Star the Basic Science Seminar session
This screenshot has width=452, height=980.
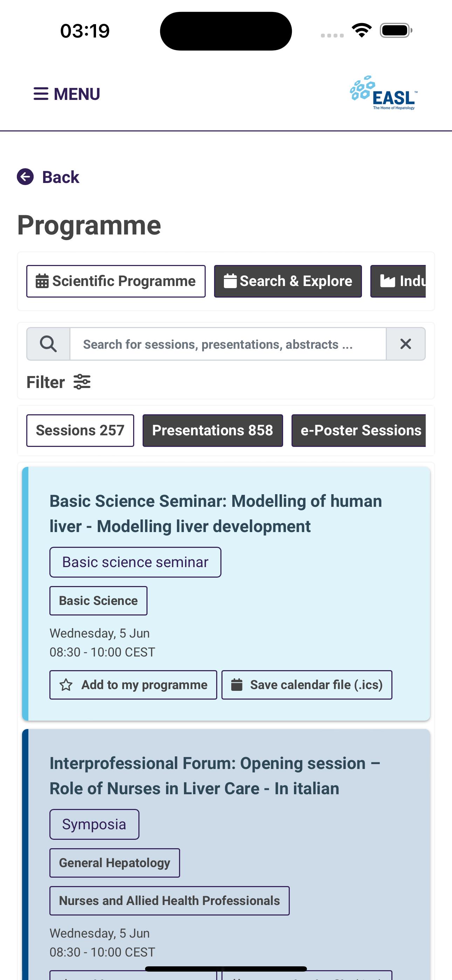pyautogui.click(x=66, y=685)
